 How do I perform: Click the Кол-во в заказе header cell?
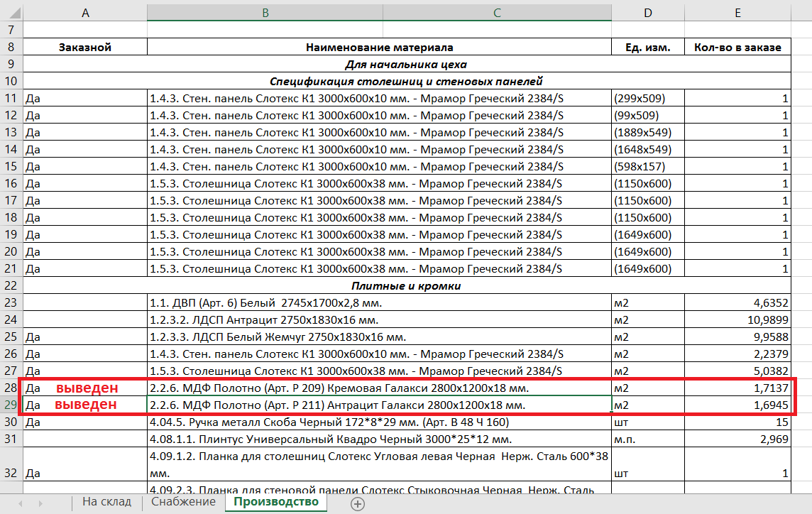pos(737,48)
